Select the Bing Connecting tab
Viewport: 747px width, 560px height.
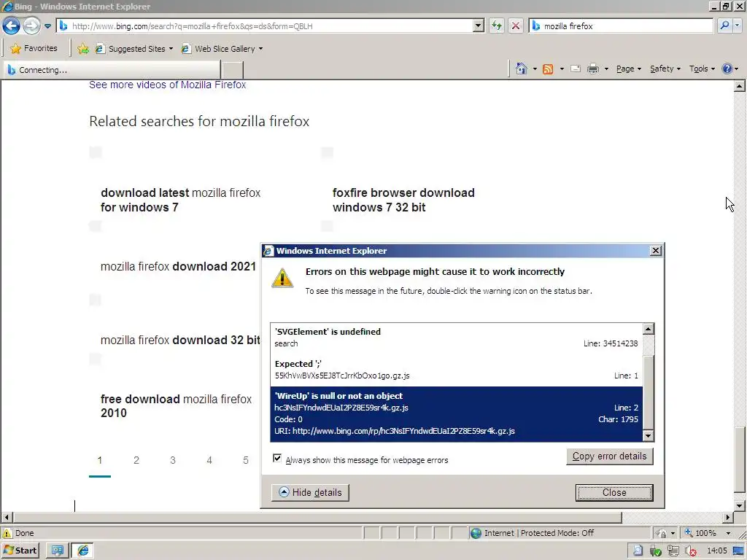[112, 70]
